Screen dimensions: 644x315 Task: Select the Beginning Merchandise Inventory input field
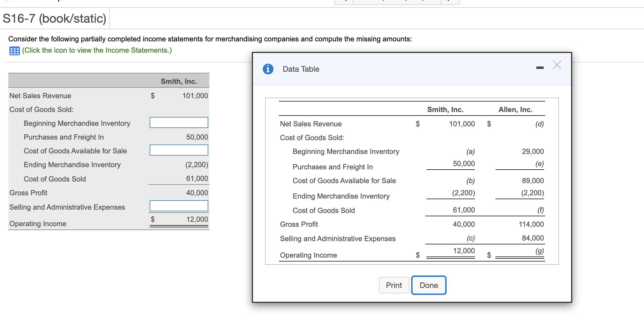pos(178,122)
